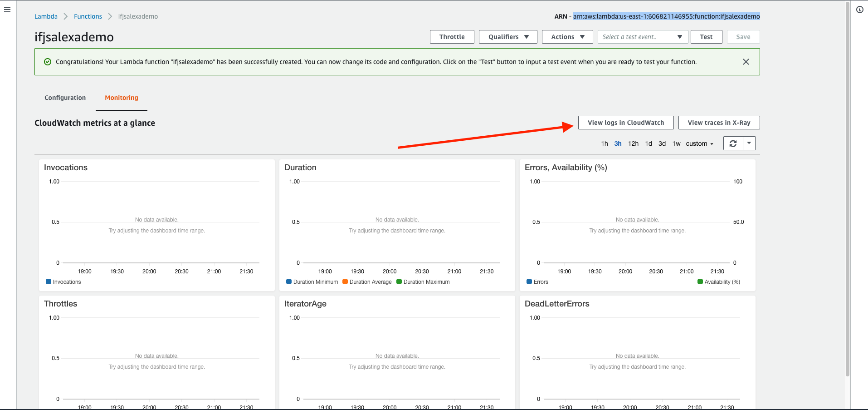Viewport: 868px width, 410px height.
Task: Open the Actions dropdown menu
Action: 567,37
